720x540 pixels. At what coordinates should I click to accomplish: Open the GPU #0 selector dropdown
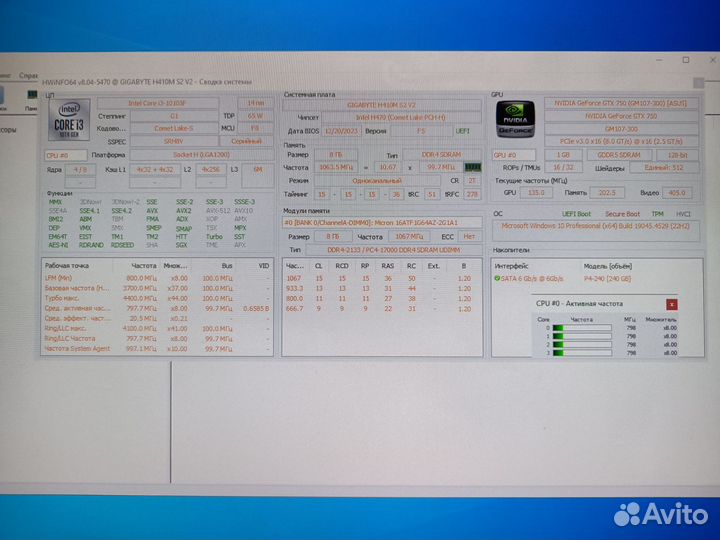click(513, 155)
